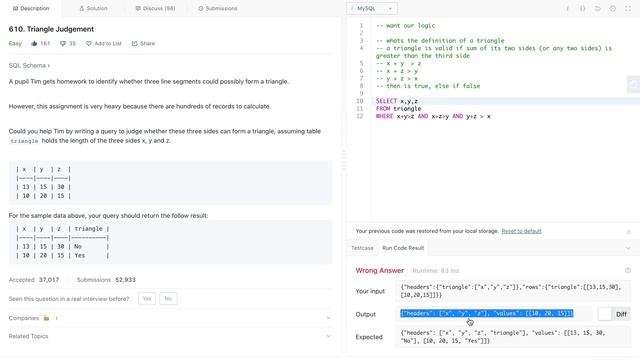Click the Reset to default link
The width and height of the screenshot is (640, 360).
pos(521,231)
